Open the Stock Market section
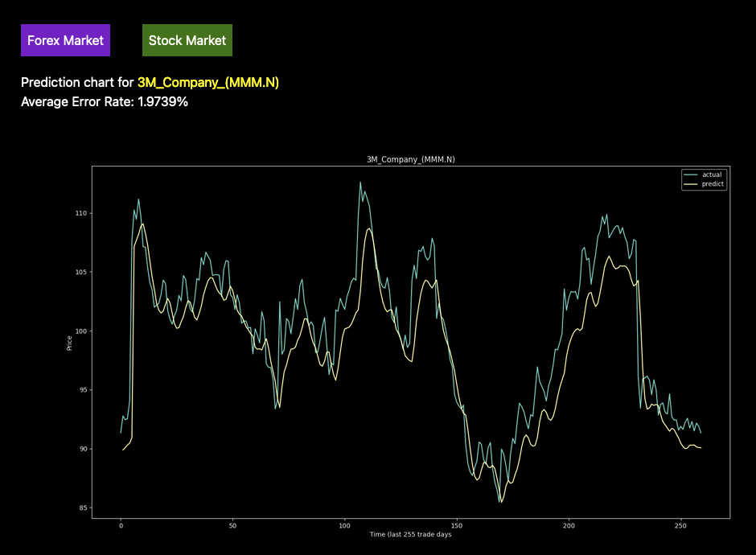The width and height of the screenshot is (756, 555). [187, 40]
